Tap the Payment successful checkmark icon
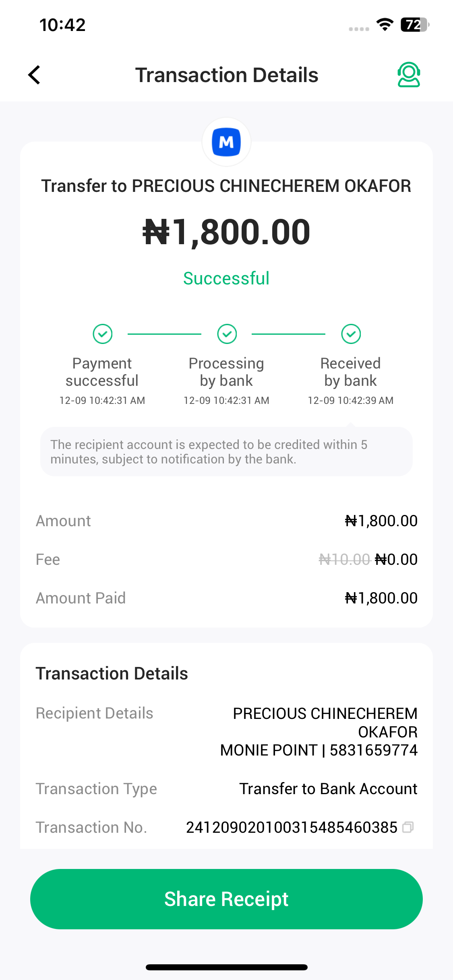 coord(103,334)
